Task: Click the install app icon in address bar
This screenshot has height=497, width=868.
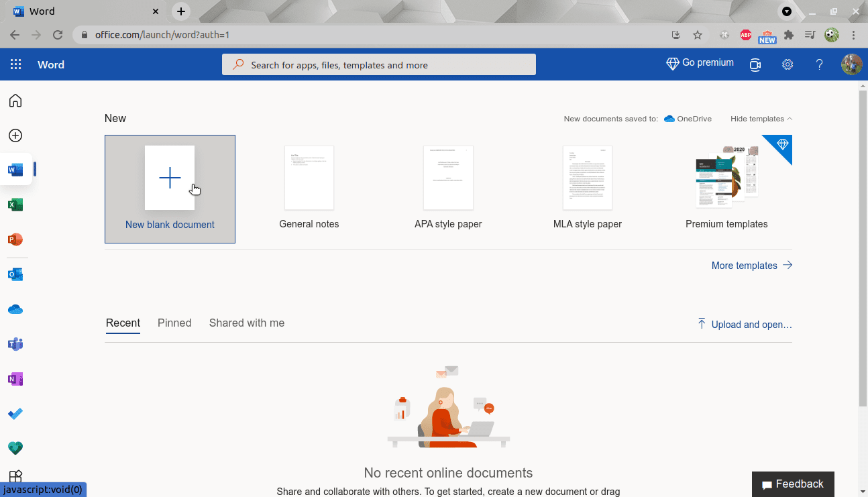Action: 676,35
